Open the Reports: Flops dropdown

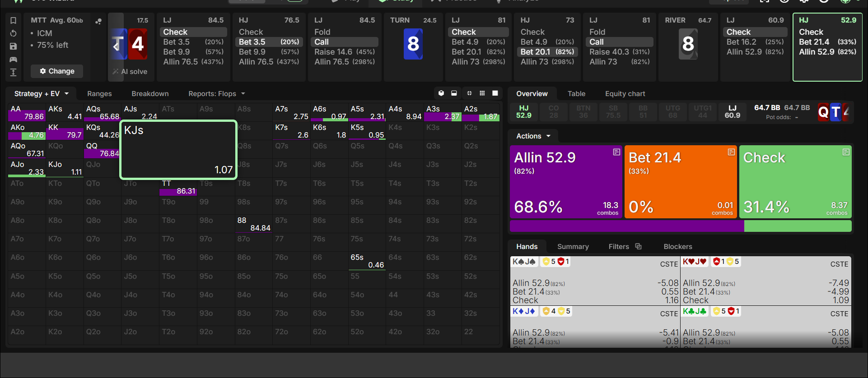(x=217, y=94)
